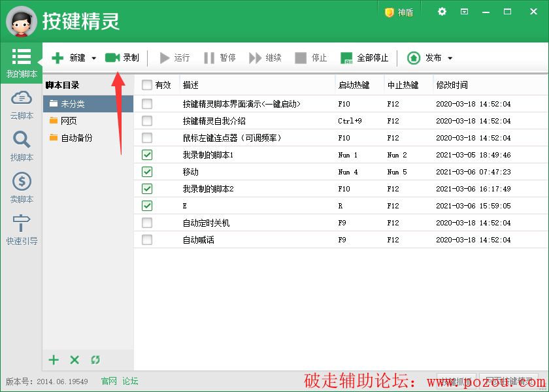Open the settings gear icon
This screenshot has width=549, height=392.
click(x=442, y=12)
